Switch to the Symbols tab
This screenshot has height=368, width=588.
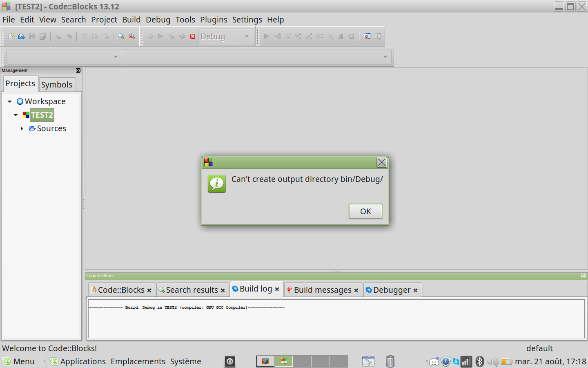pos(57,85)
